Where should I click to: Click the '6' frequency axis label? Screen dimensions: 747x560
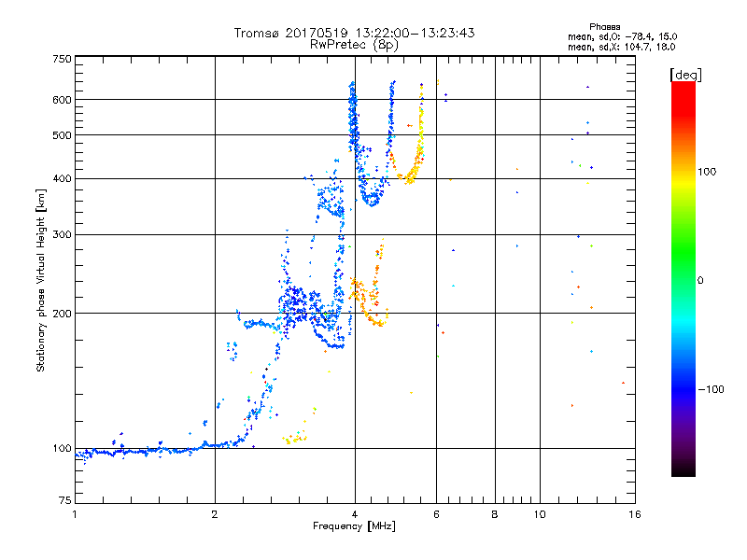click(x=436, y=514)
